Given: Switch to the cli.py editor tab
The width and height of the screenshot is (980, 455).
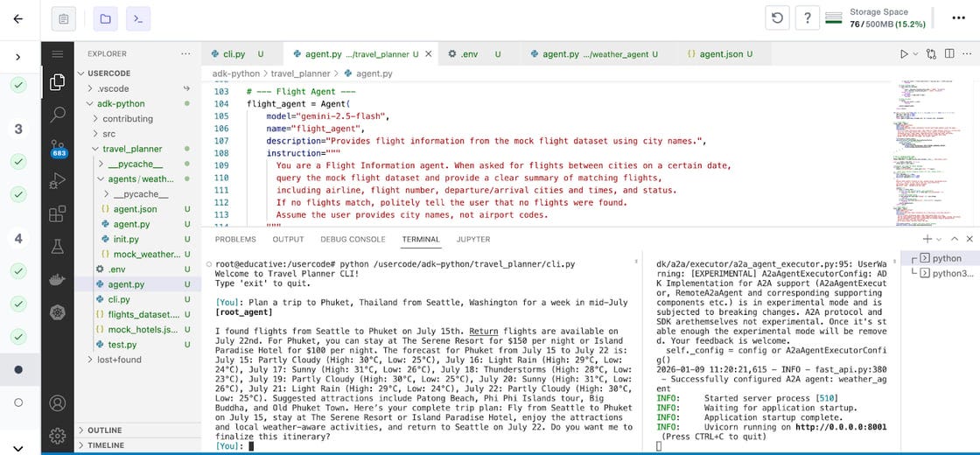Looking at the screenshot, I should click(241, 54).
